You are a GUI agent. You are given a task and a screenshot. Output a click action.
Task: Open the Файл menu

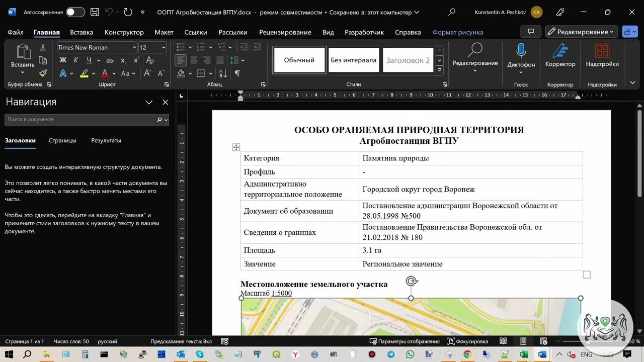[x=16, y=32]
